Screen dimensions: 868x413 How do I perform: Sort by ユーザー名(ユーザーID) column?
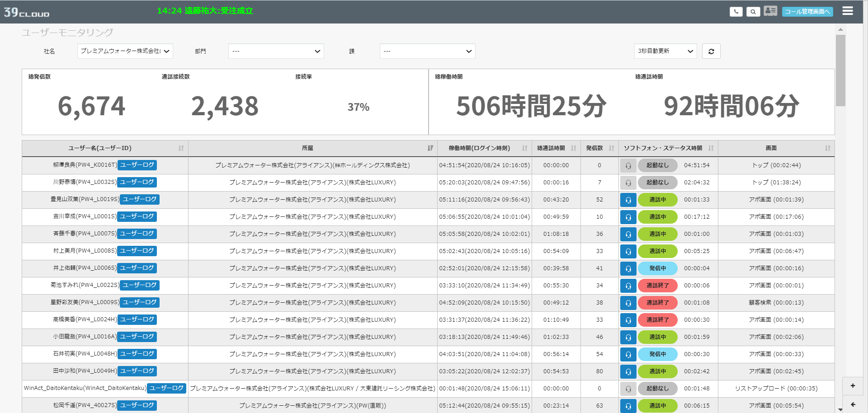(x=105, y=148)
